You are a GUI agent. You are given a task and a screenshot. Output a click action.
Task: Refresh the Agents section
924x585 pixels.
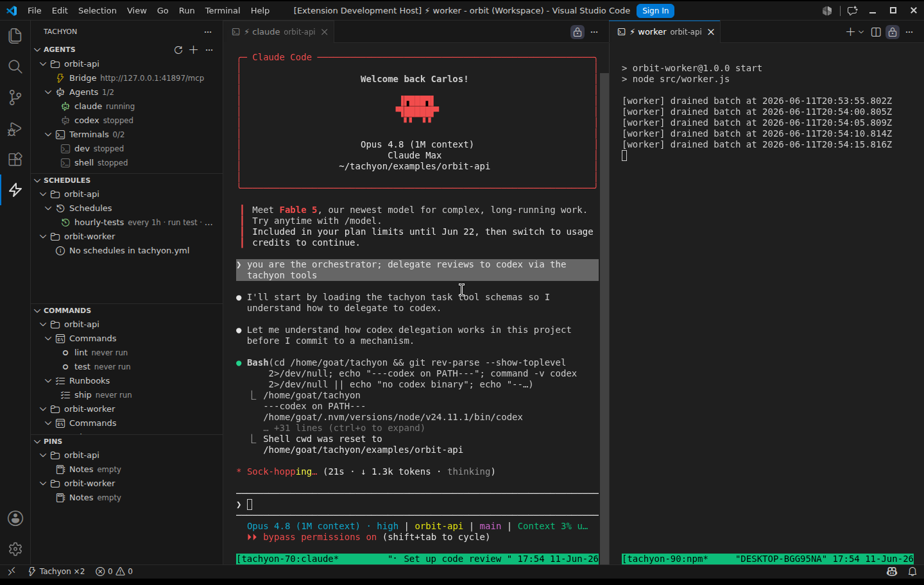click(178, 49)
